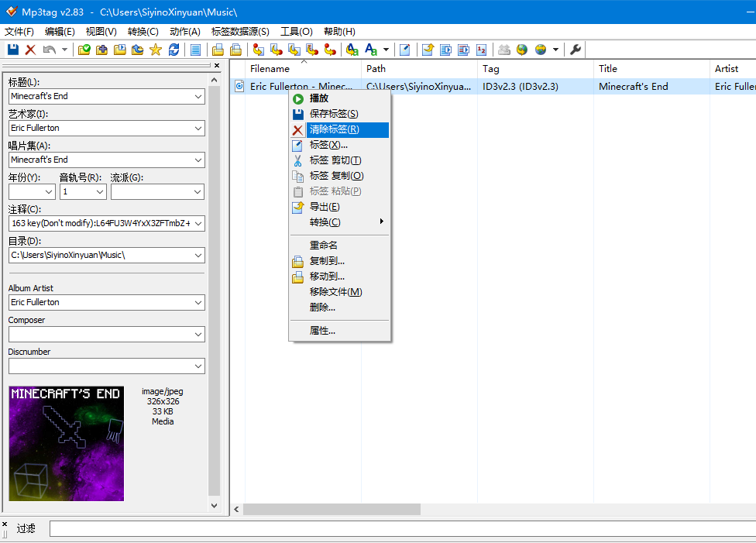
Task: Click the Save tag toolbar icon
Action: coord(13,50)
